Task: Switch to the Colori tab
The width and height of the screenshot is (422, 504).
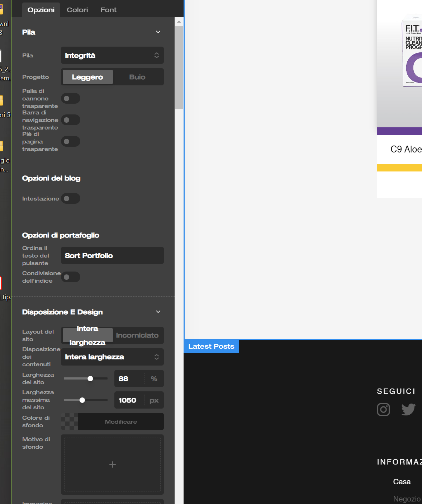Action: [x=77, y=10]
